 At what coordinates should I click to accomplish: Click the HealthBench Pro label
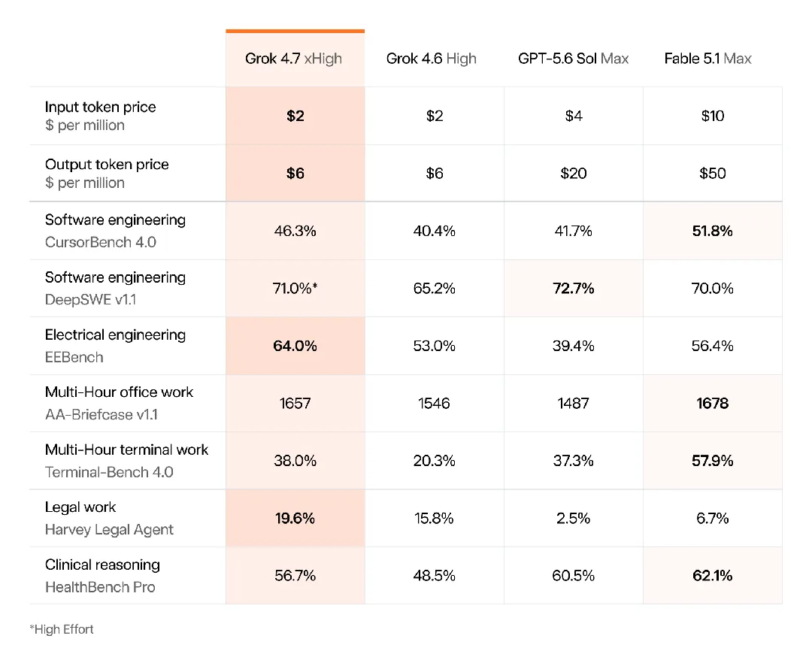(x=100, y=587)
